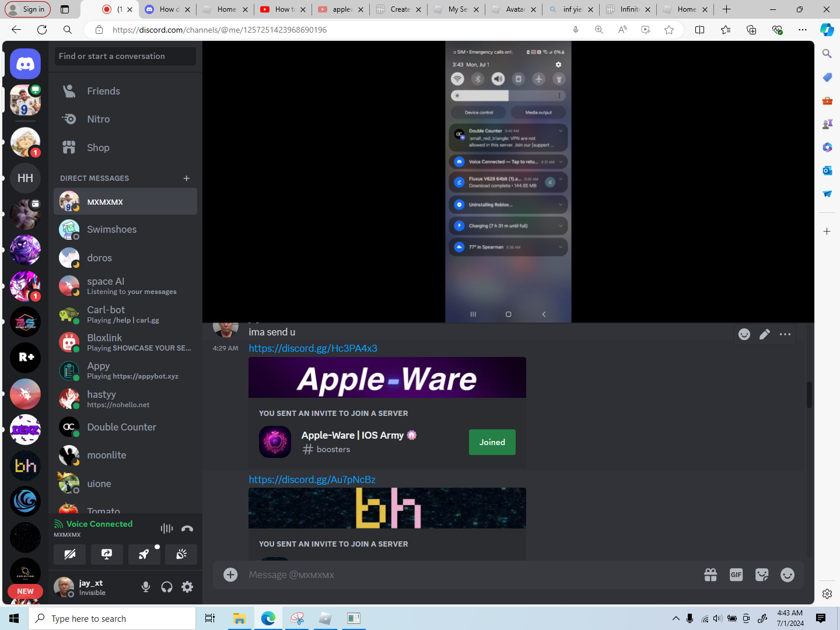The image size is (840, 630).
Task: Start an Activity with rocket icon
Action: click(x=144, y=554)
